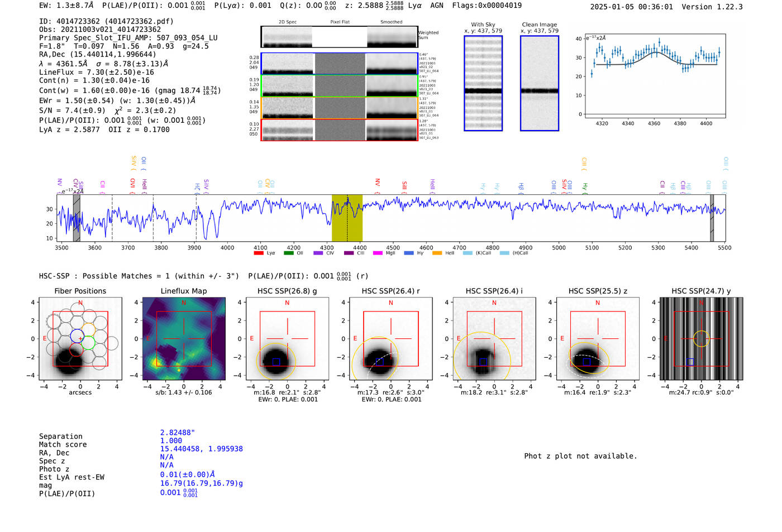Click the Cont(n) = 1.30(±0.04)e-16 line
782x532 pixels.
94,80
